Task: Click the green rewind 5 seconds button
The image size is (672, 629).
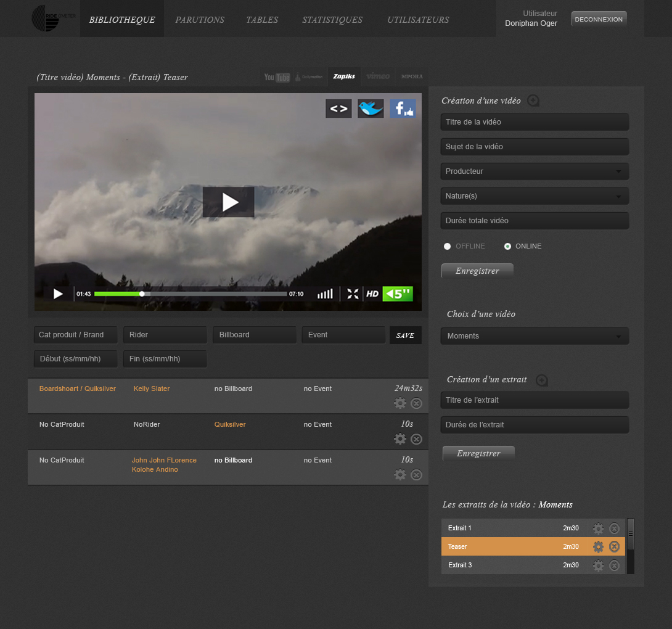Action: [x=398, y=294]
